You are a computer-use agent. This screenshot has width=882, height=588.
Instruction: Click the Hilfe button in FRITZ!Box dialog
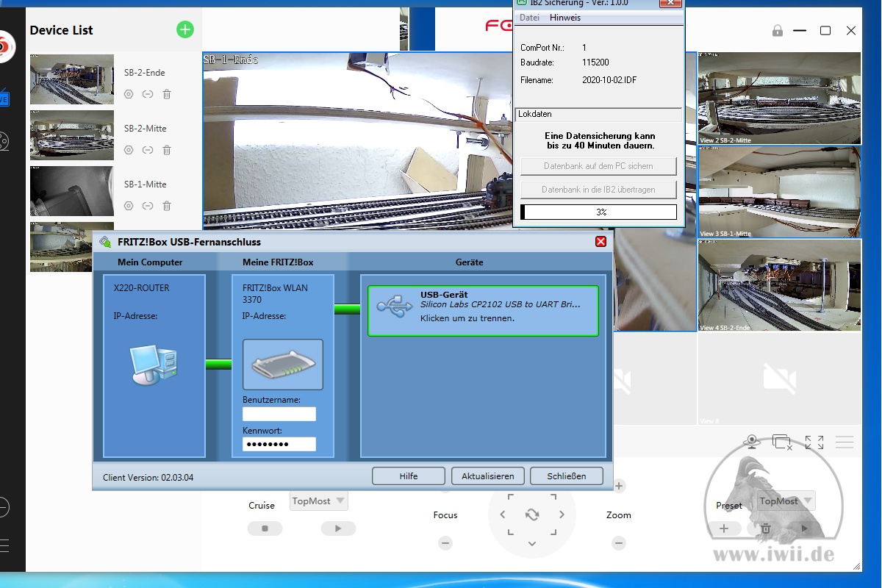coord(409,476)
